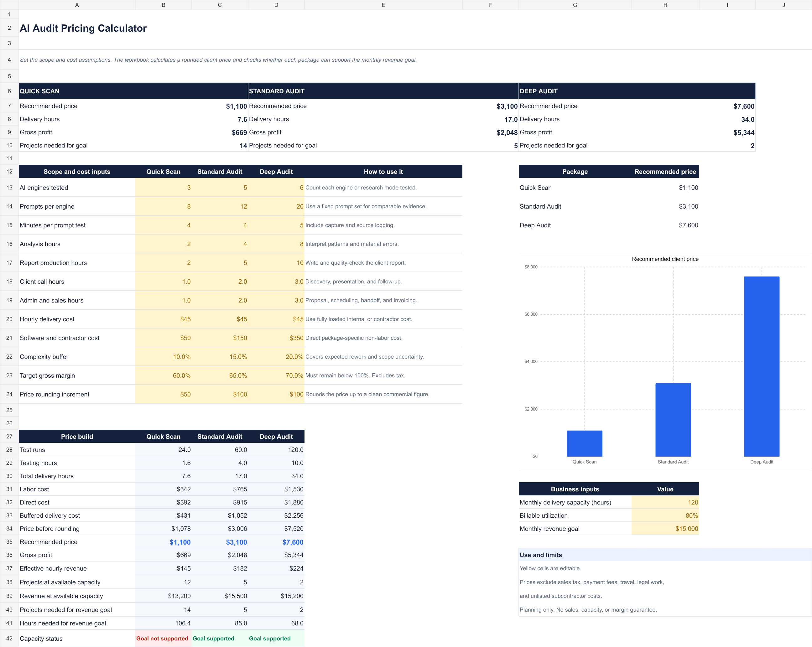Select Scope and cost inputs header cell
Screen dimensions: 812x647
pos(77,172)
